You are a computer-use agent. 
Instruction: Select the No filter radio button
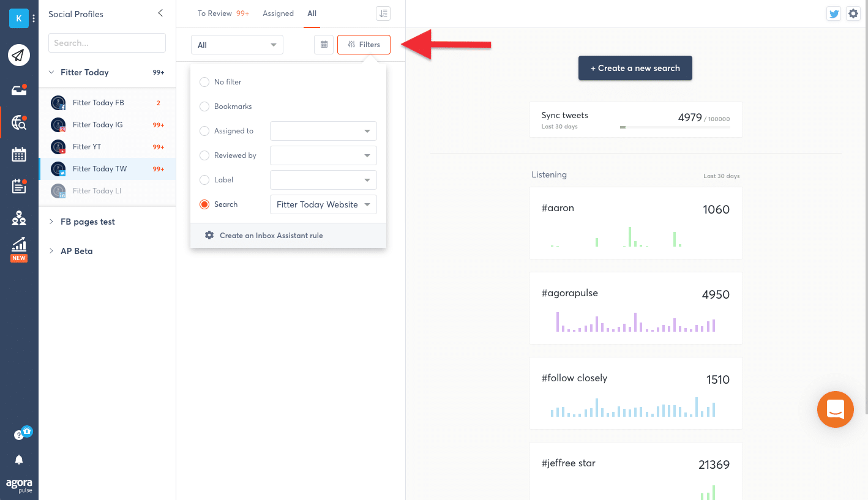click(204, 82)
